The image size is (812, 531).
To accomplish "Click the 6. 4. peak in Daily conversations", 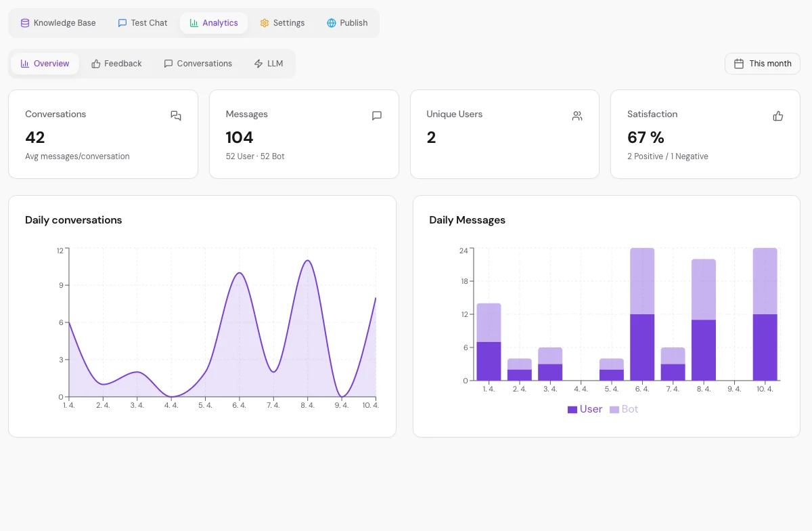I will [239, 273].
